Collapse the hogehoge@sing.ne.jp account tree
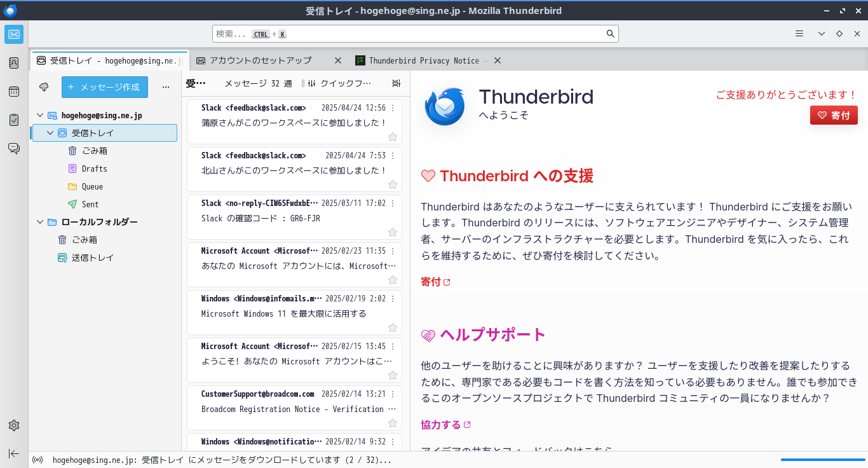Image resolution: width=868 pixels, height=468 pixels. 40,115
